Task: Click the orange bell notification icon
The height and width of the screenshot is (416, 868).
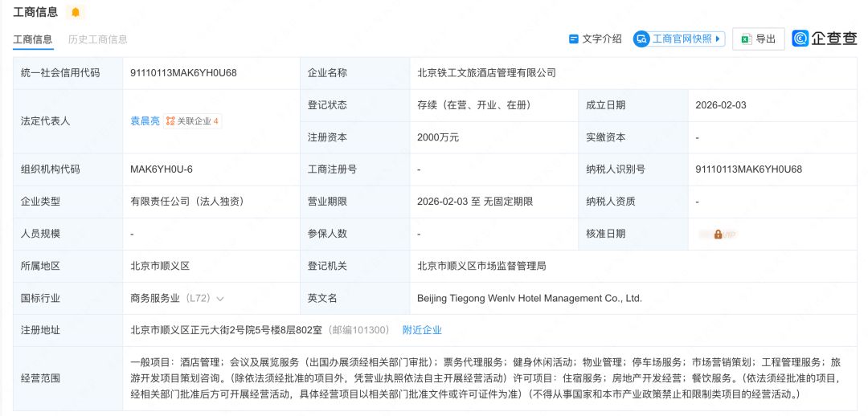Action: [x=76, y=12]
